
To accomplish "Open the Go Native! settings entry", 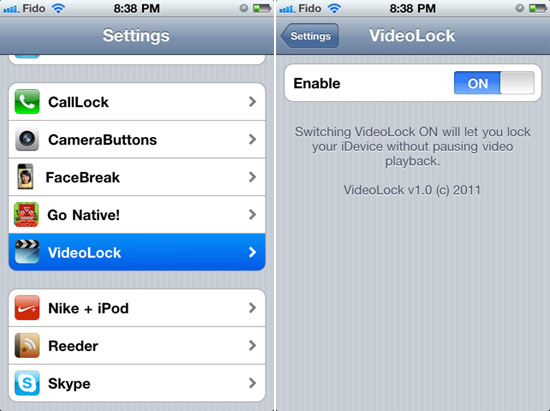I will click(x=137, y=215).
